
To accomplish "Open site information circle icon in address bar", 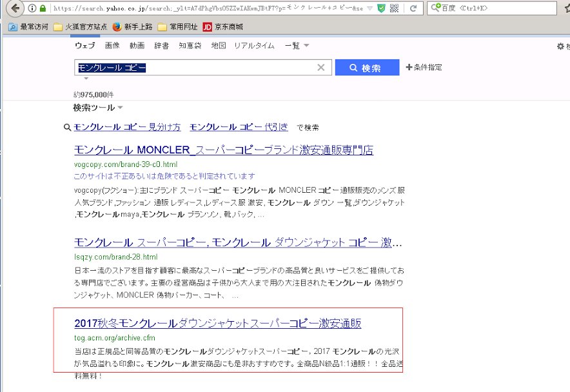I will point(32,8).
